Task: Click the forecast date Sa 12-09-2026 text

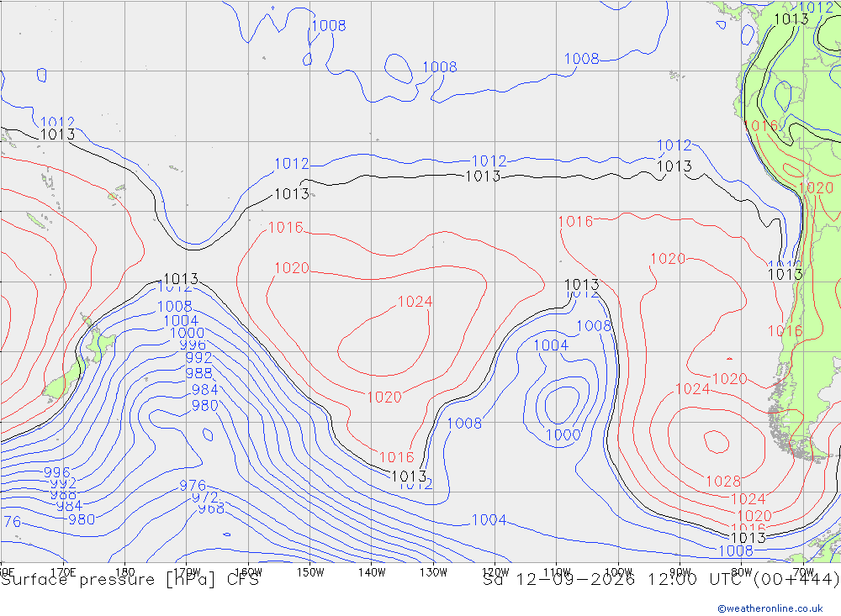Action: coord(558,580)
